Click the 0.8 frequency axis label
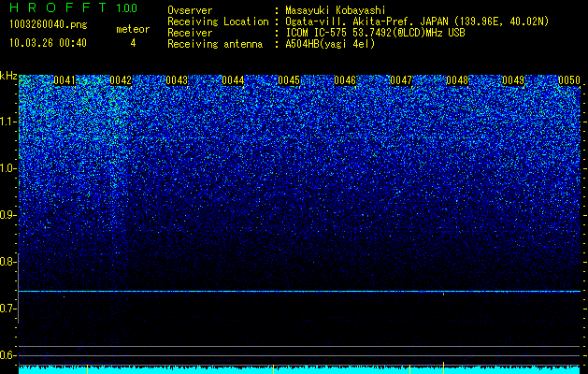Viewport: 588px width, 374px height. pyautogui.click(x=7, y=262)
